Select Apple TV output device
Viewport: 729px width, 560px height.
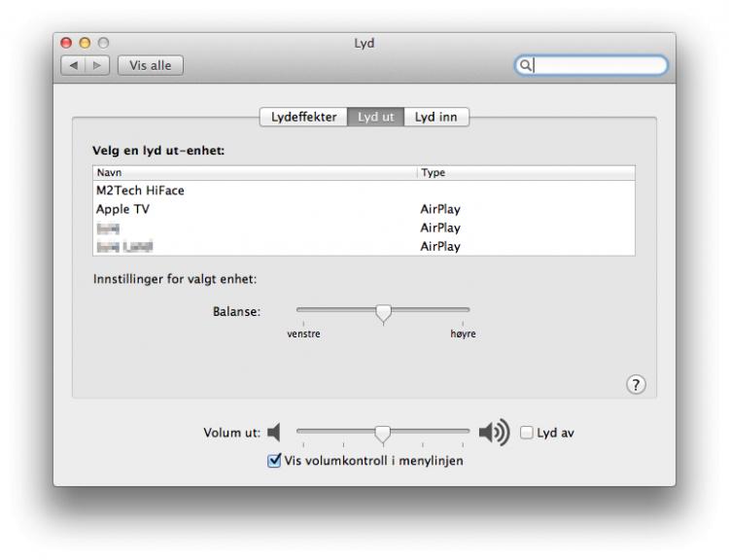pos(364,209)
